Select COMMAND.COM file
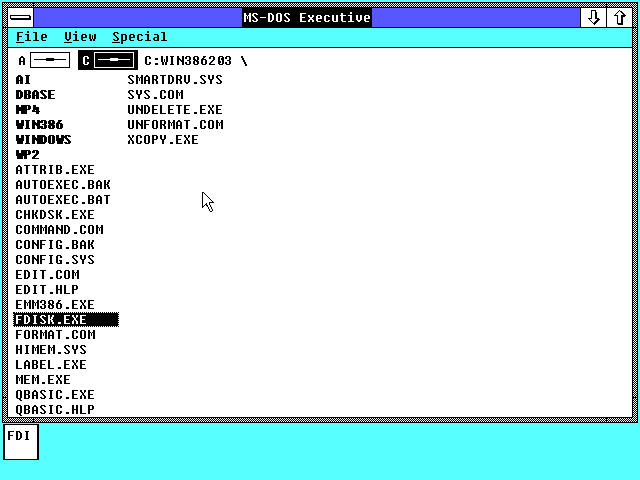This screenshot has height=480, width=640. click(60, 230)
